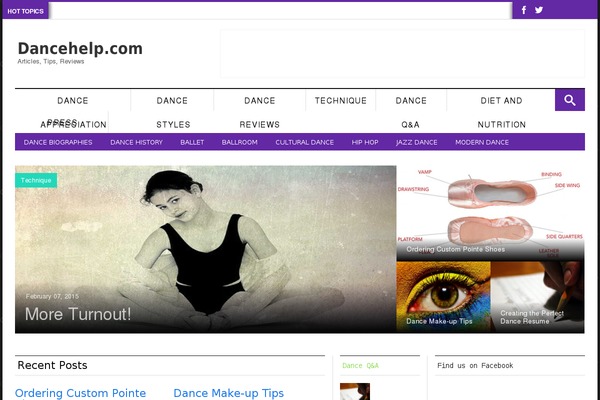Select Ballroom in purple submenu

click(x=240, y=142)
